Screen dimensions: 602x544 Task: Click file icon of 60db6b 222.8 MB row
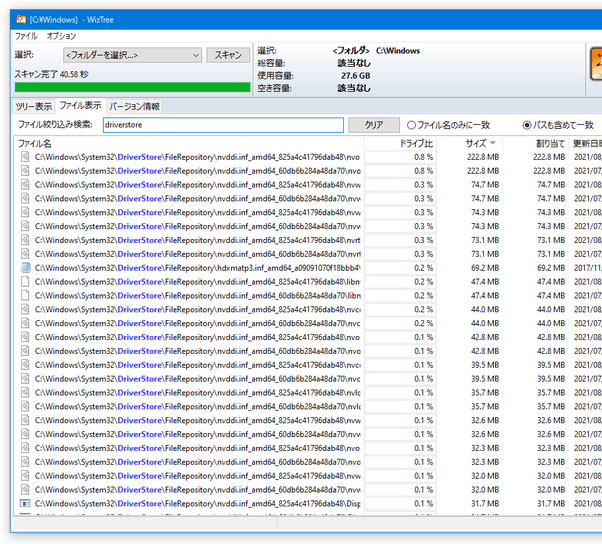click(25, 170)
